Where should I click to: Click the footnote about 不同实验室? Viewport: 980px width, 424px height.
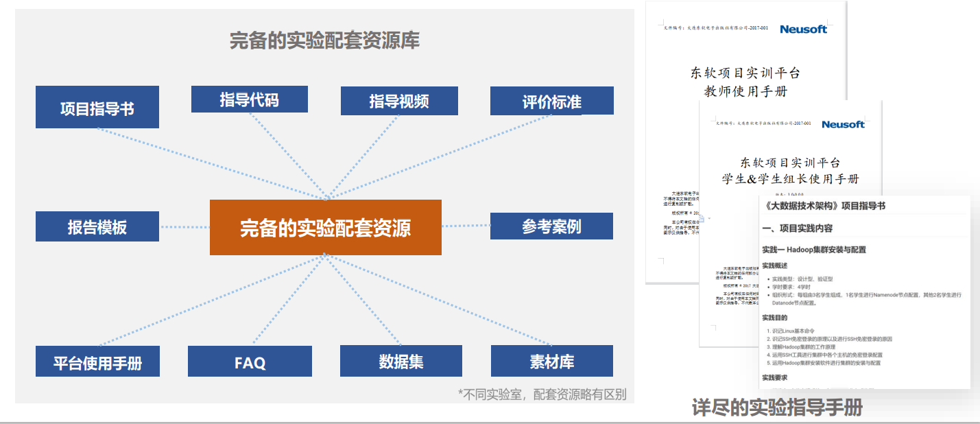542,394
